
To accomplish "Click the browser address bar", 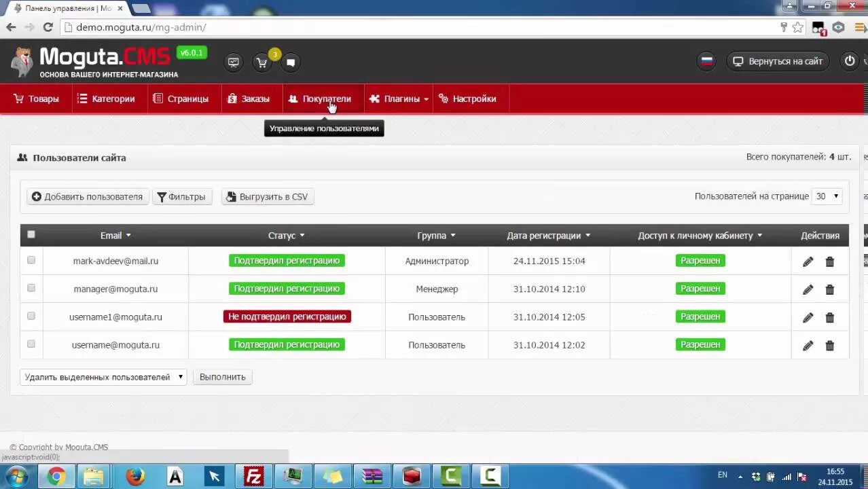I will 421,27.
